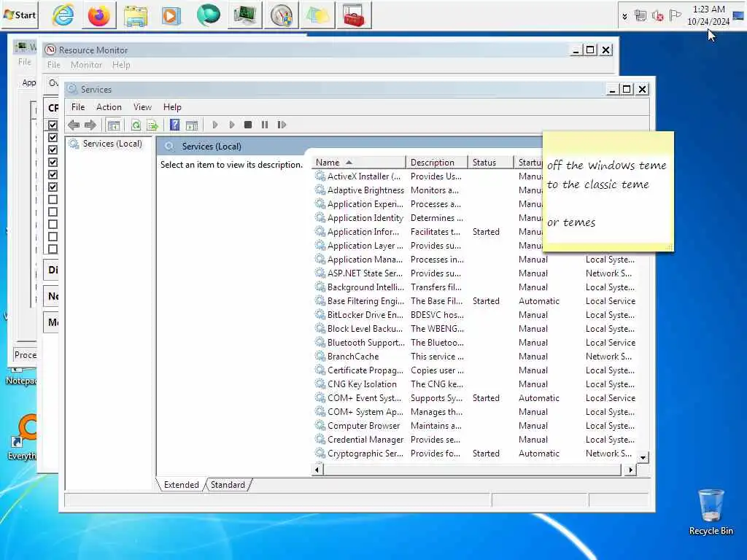
Task: Toggle Show/Hide Action Pane toolbar icon
Action: [x=192, y=125]
